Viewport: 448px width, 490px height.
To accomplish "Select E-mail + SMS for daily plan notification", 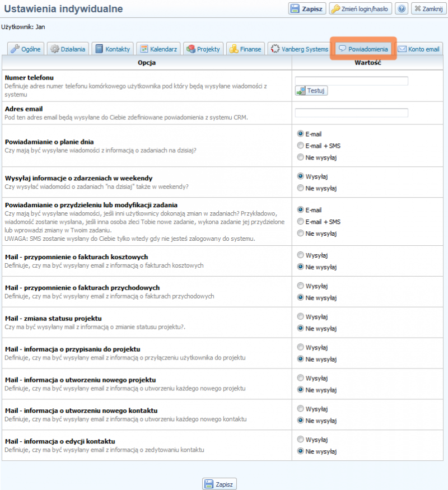I will [x=301, y=146].
